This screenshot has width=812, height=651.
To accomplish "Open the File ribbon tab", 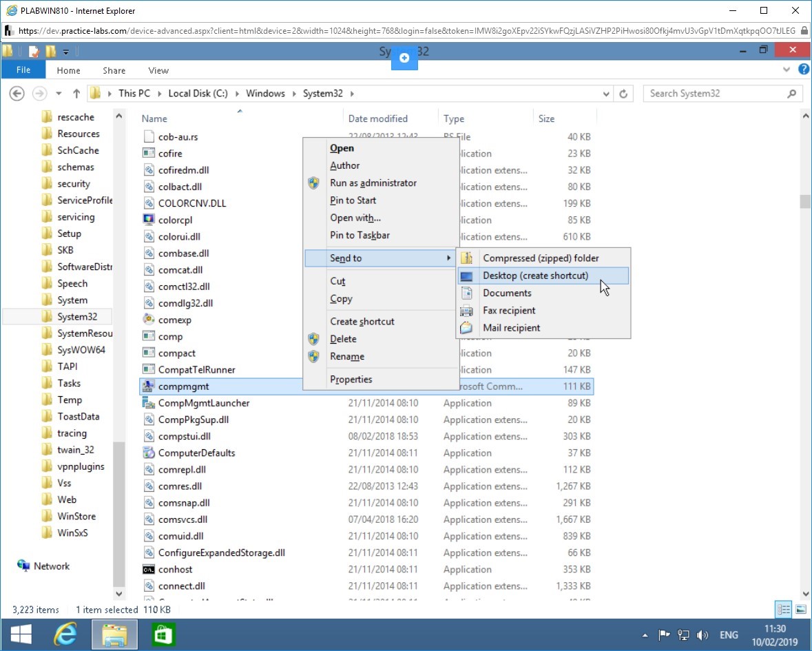I will pyautogui.click(x=23, y=70).
